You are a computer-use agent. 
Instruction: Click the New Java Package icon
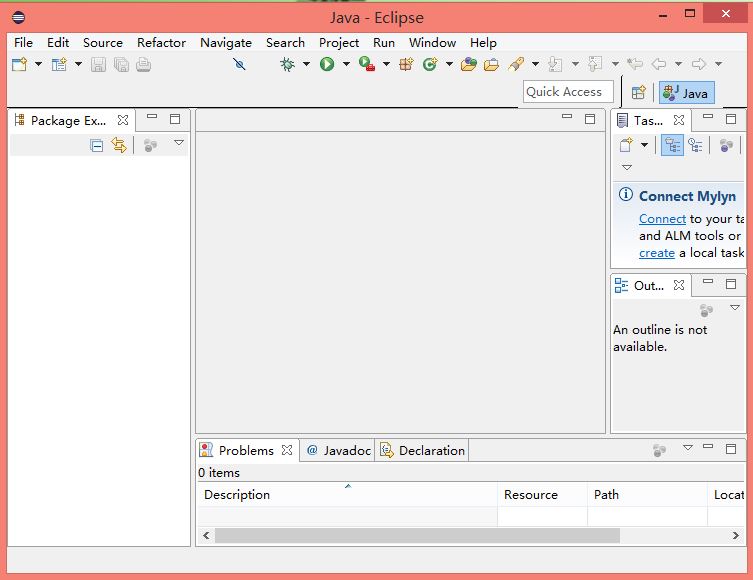coord(406,64)
